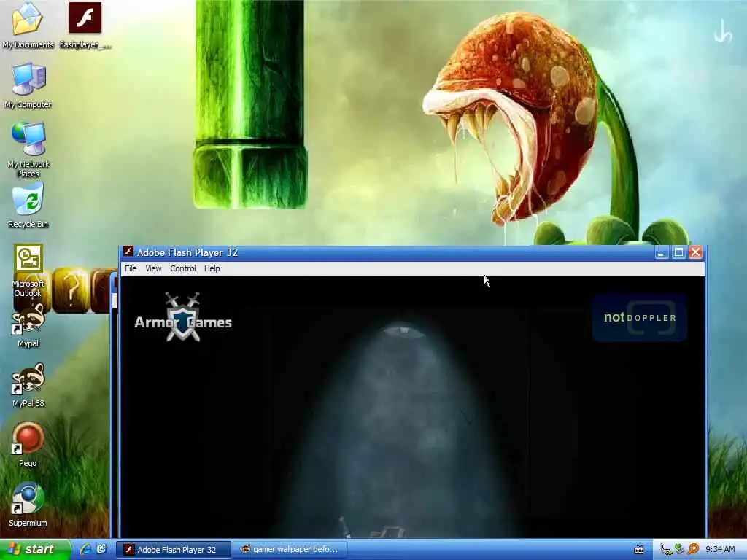Open Flash Player's View menu

click(153, 268)
